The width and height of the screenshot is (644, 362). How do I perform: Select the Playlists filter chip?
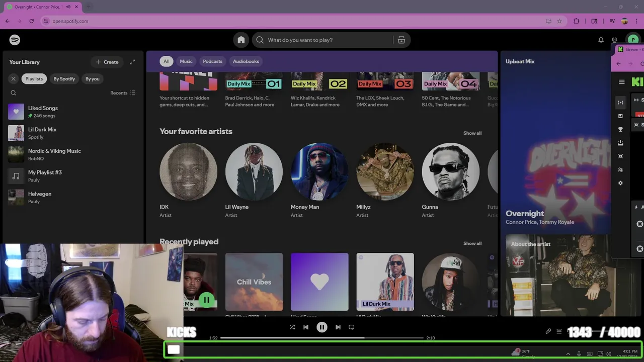pos(34,78)
